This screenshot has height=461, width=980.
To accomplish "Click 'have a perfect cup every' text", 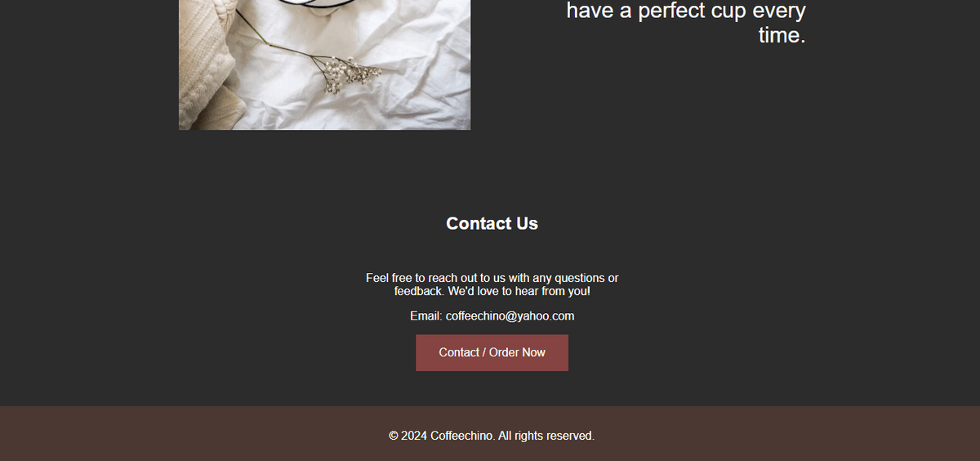I will tap(686, 11).
